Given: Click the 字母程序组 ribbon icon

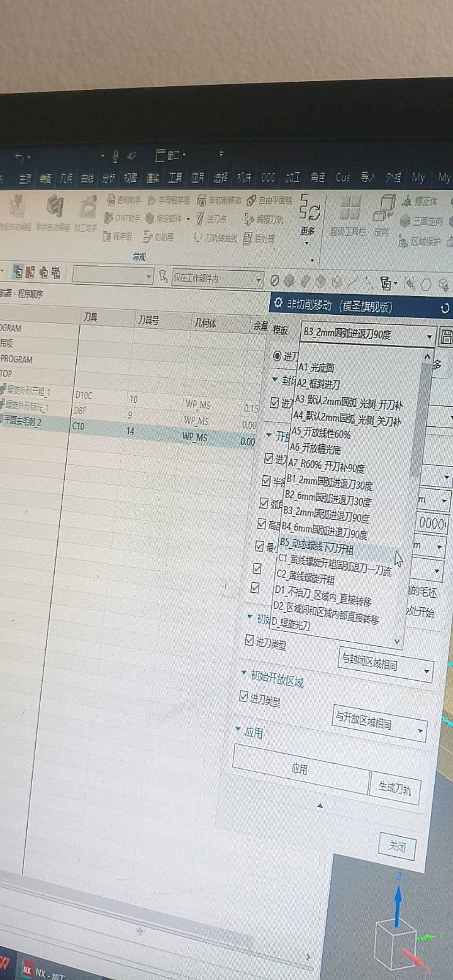Looking at the screenshot, I should [169, 200].
